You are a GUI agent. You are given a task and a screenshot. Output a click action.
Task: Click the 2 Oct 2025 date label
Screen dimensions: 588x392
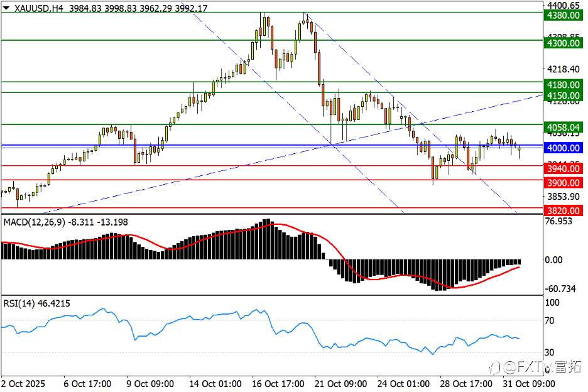tap(23, 384)
